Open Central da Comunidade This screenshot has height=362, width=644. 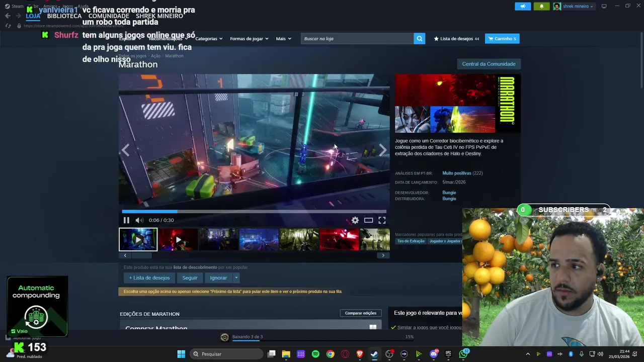coord(489,64)
